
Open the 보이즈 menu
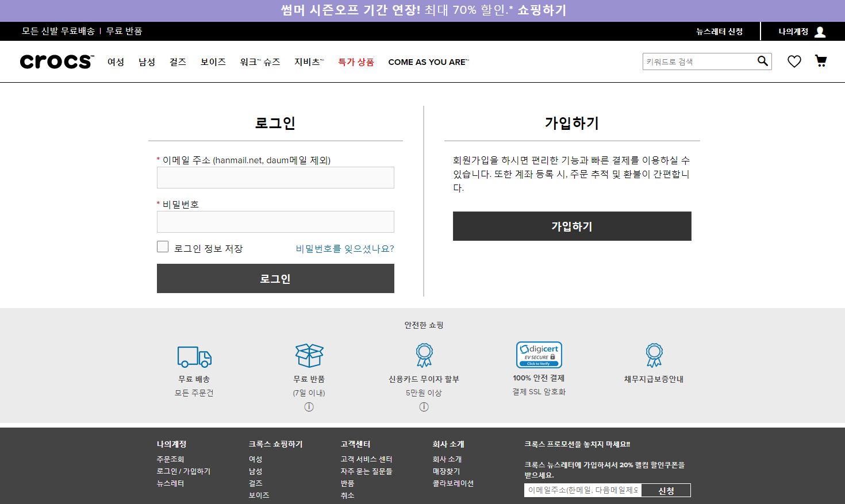pyautogui.click(x=213, y=62)
